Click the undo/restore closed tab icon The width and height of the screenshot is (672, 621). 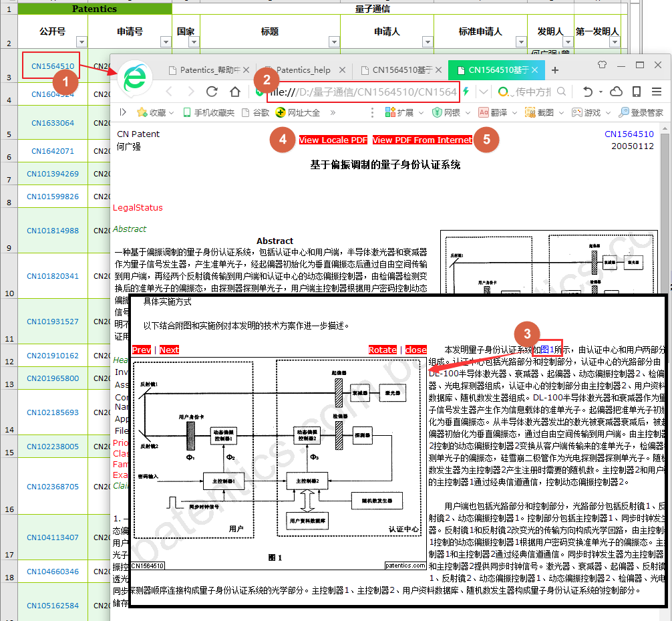[587, 92]
